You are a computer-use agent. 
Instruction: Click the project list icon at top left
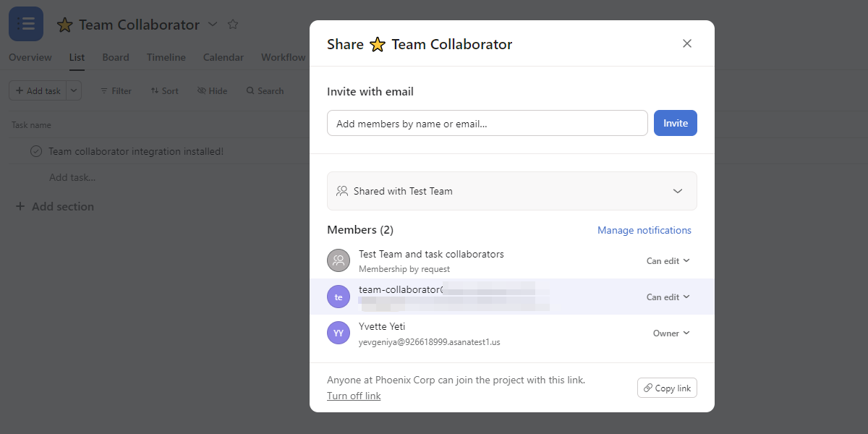coord(26,24)
